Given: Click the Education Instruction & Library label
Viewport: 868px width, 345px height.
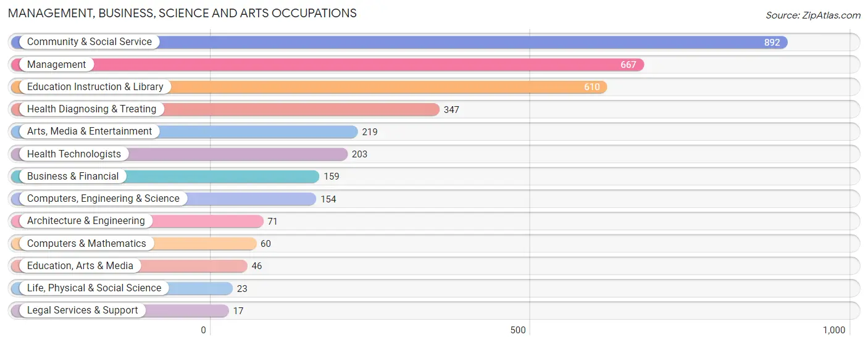Looking at the screenshot, I should [95, 87].
